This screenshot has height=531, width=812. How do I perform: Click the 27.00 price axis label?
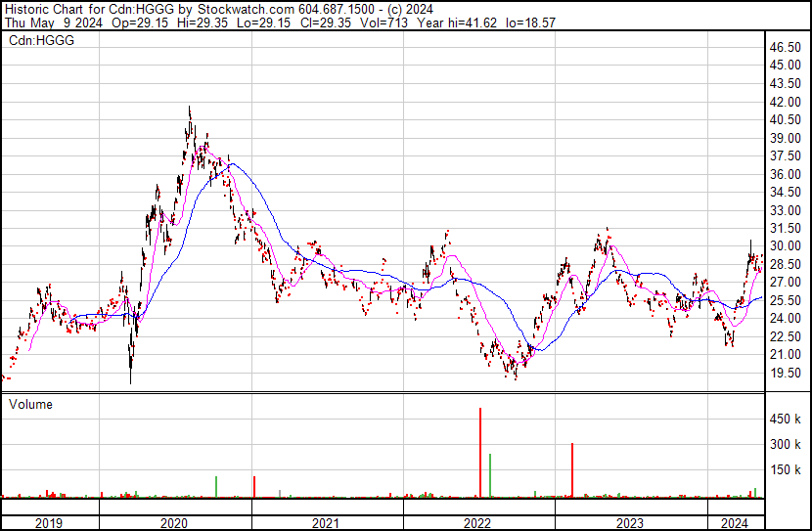tap(785, 282)
